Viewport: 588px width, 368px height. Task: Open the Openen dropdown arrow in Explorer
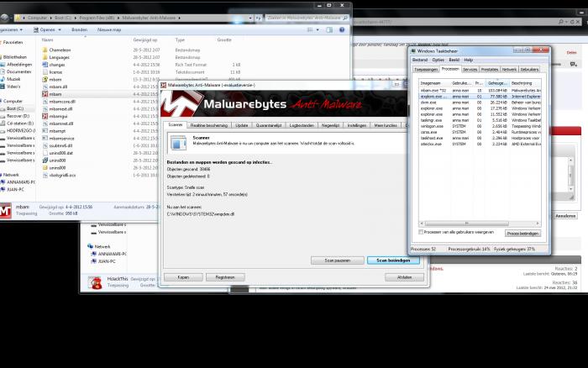click(x=60, y=29)
